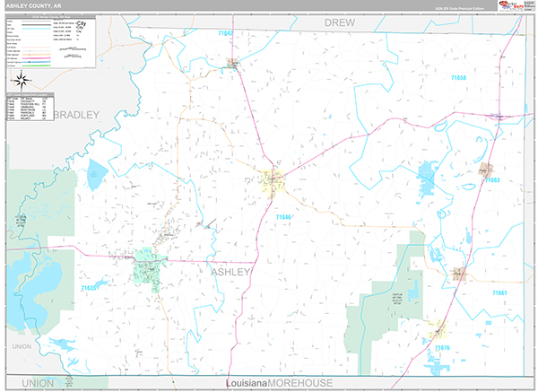Click the large "City" sample in legend
538x392 pixels.
click(x=82, y=22)
